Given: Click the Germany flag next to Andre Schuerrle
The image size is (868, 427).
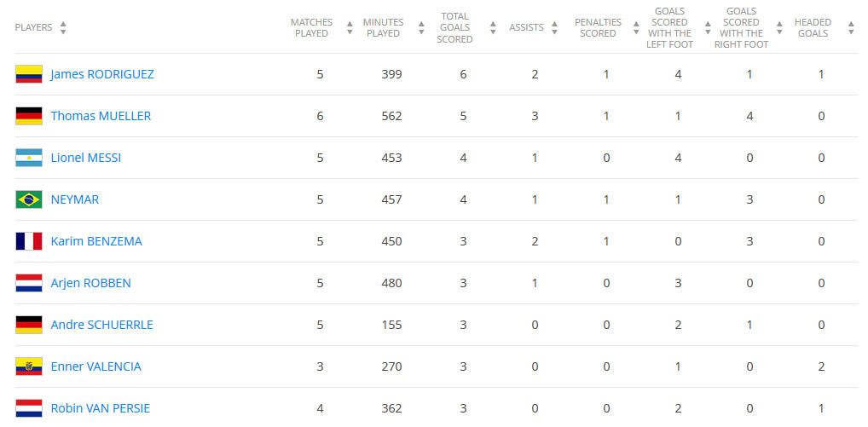Looking at the screenshot, I should click(28, 325).
